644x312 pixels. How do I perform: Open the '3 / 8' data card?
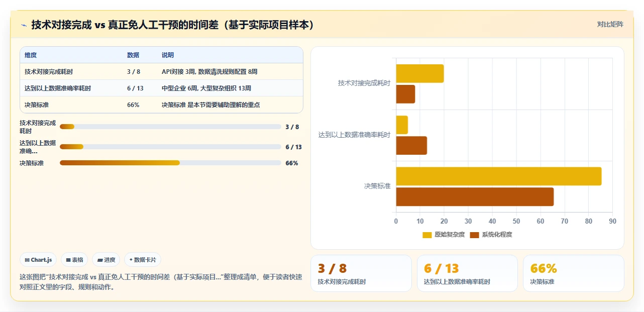(x=361, y=273)
